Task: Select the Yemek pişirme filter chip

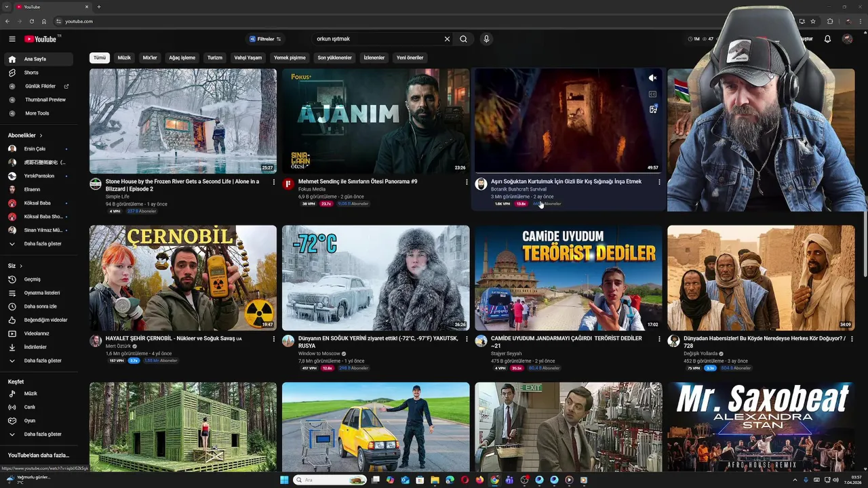Action: (x=290, y=58)
